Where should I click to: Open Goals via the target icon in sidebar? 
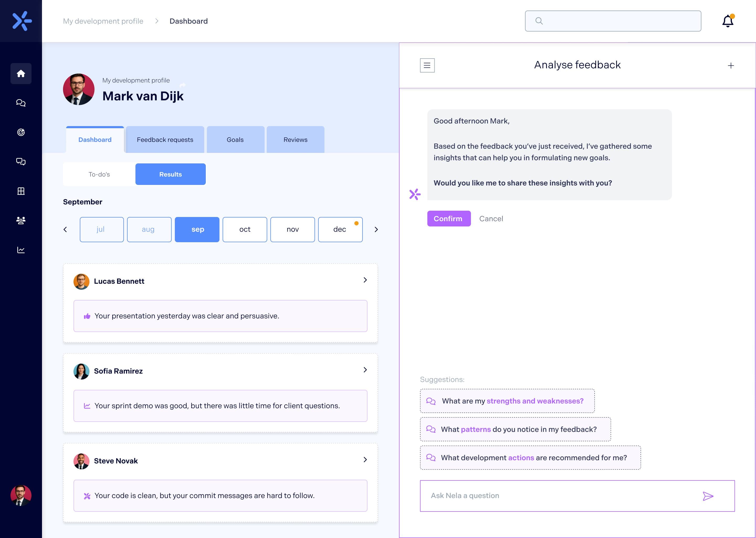click(21, 132)
